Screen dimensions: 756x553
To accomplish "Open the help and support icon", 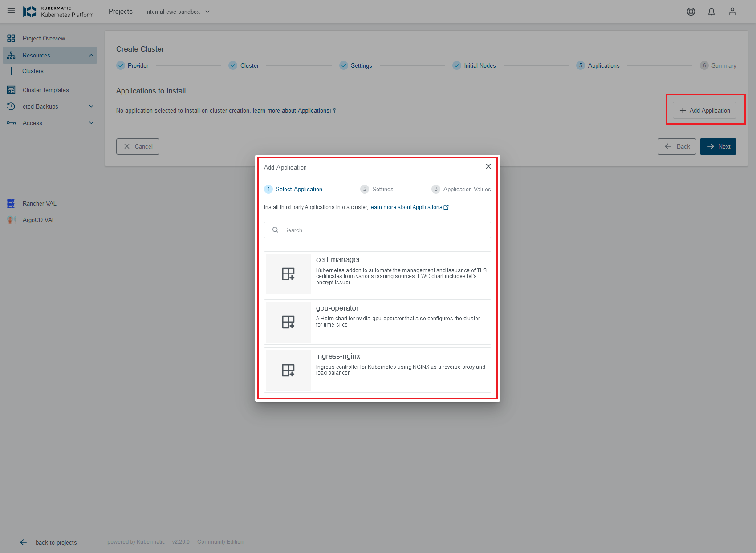I will [x=691, y=12].
